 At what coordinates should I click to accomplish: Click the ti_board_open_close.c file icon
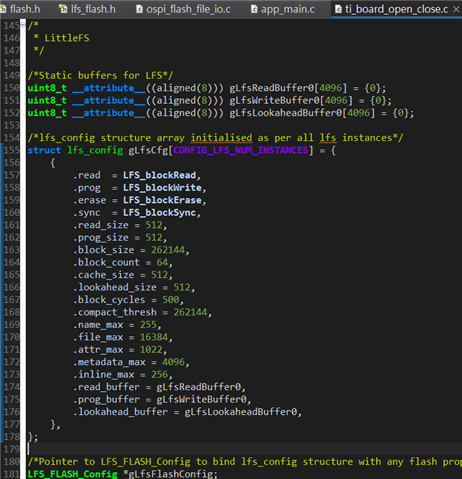338,9
